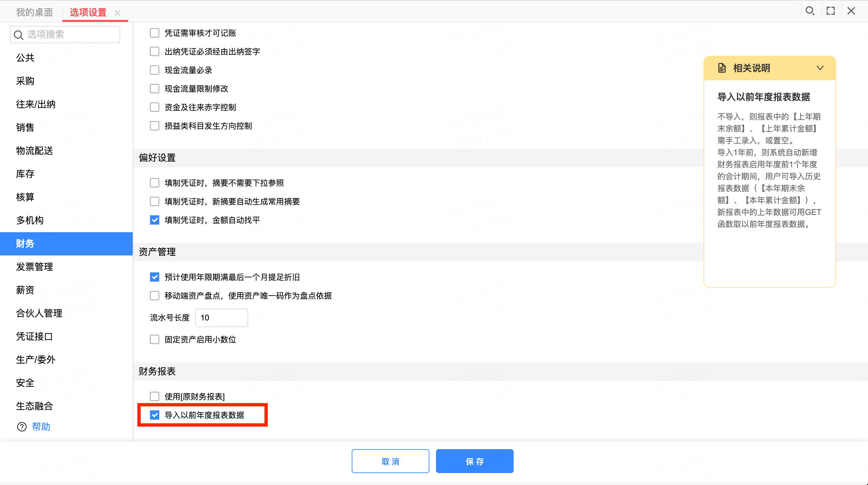Click the magnifier icon in 选项搜索 box
This screenshot has width=868, height=485.
click(19, 35)
